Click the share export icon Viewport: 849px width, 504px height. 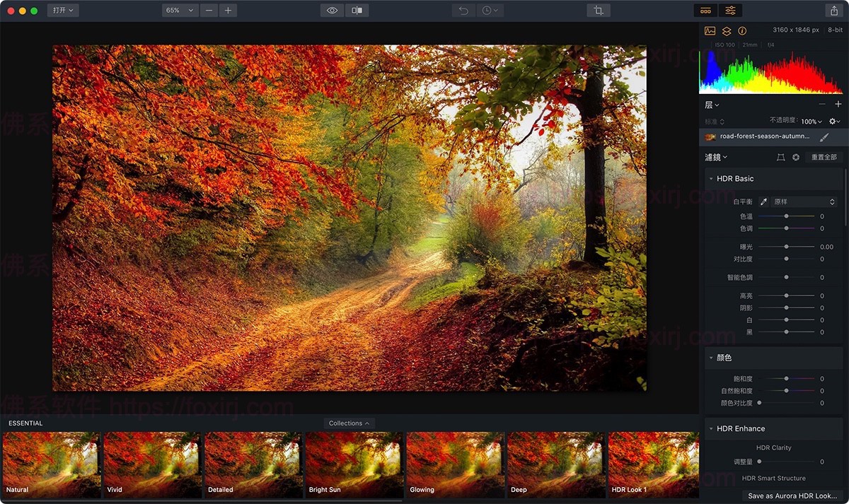[x=833, y=11]
